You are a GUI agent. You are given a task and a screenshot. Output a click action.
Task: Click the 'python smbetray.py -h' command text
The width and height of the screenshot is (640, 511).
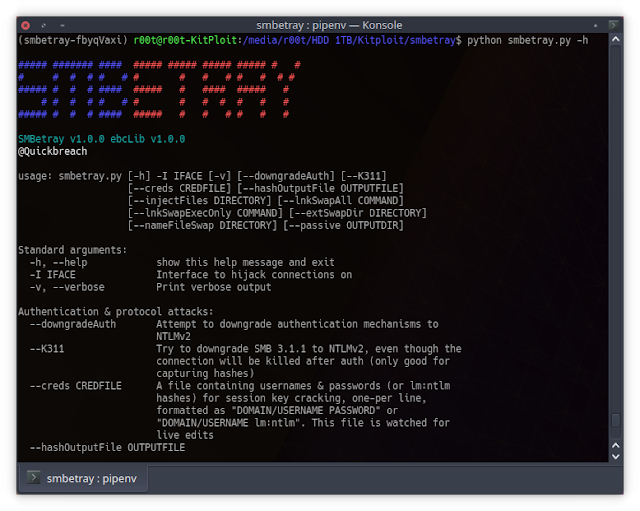pos(527,40)
